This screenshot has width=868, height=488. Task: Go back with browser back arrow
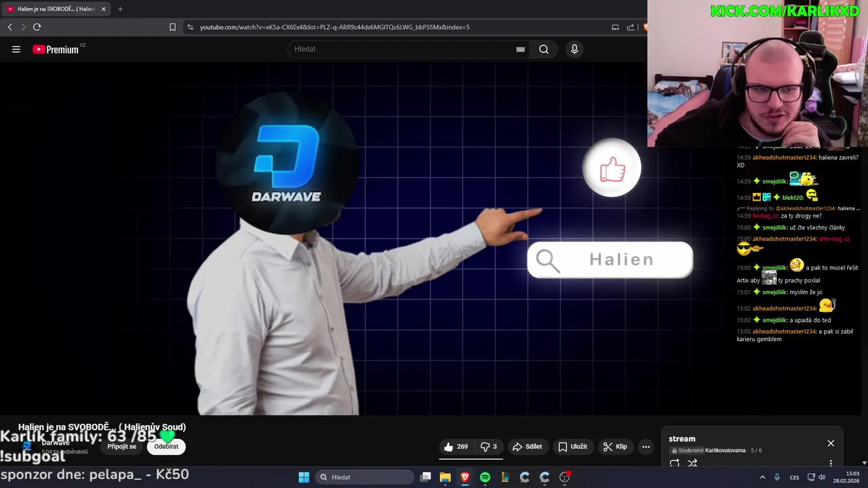[10, 27]
